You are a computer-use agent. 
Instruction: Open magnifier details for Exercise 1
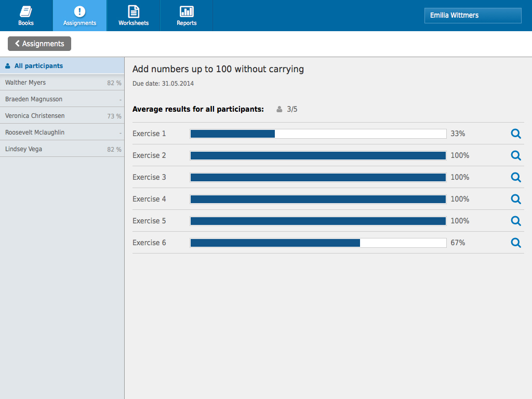click(515, 134)
